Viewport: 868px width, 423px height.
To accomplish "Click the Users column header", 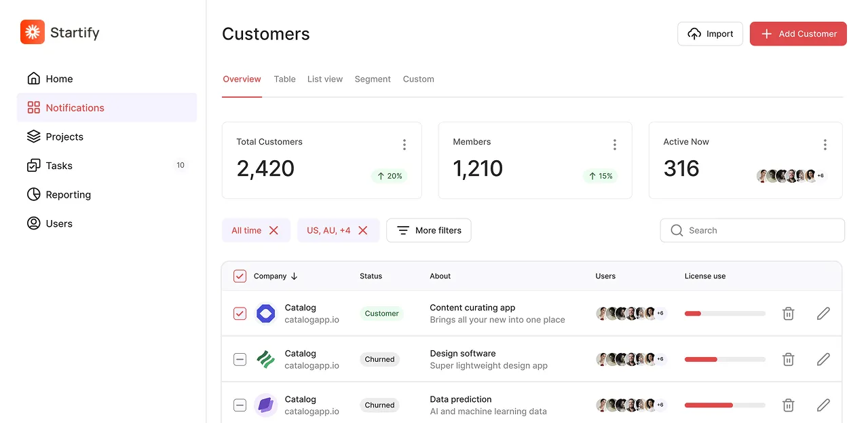I will pos(605,276).
